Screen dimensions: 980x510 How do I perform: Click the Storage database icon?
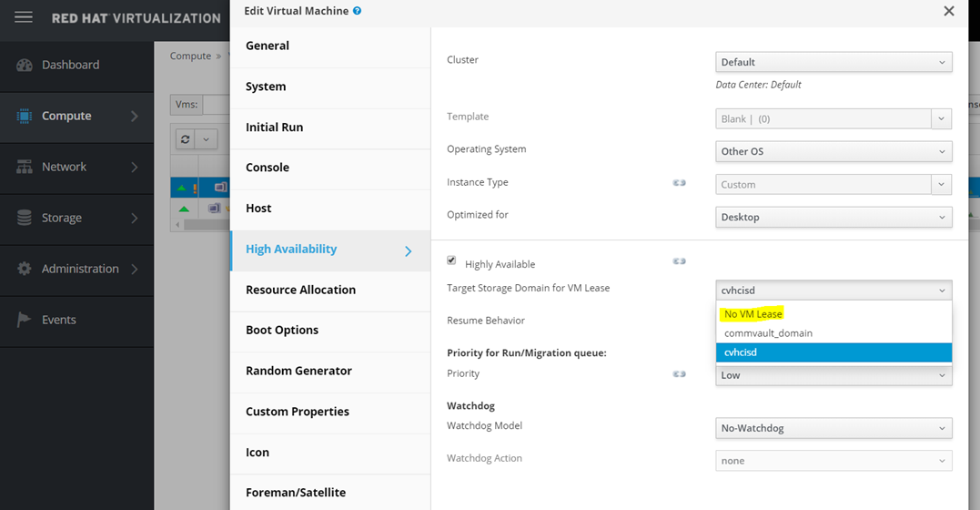point(25,218)
